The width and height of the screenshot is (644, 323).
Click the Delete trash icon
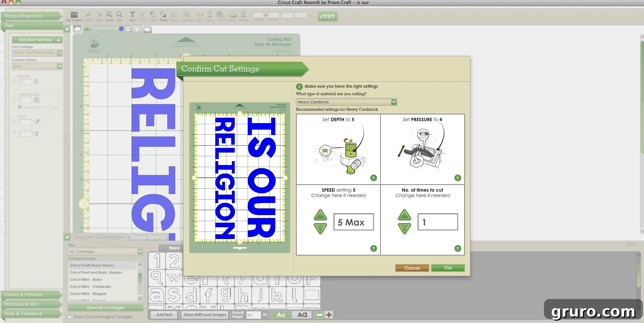coord(244,16)
